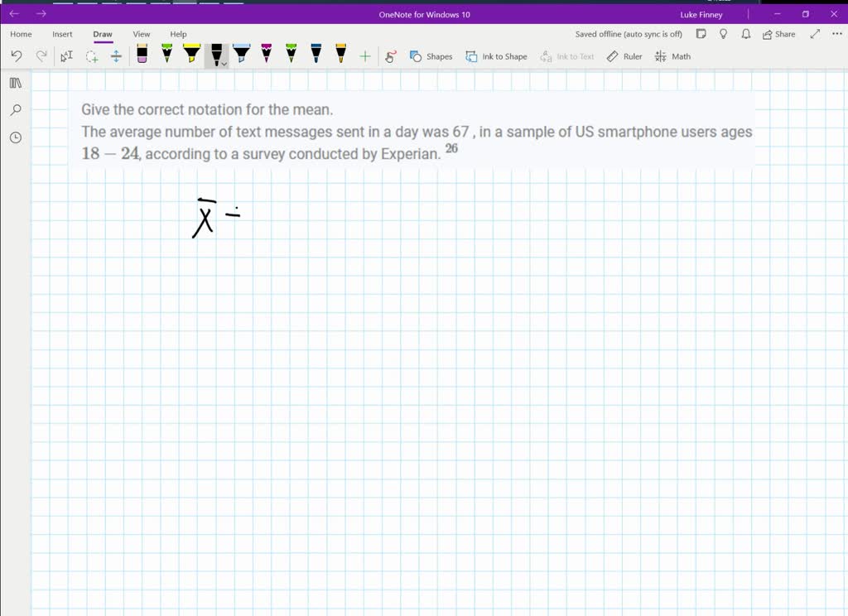848x616 pixels.
Task: Choose the Lasso Select tool
Action: click(92, 56)
